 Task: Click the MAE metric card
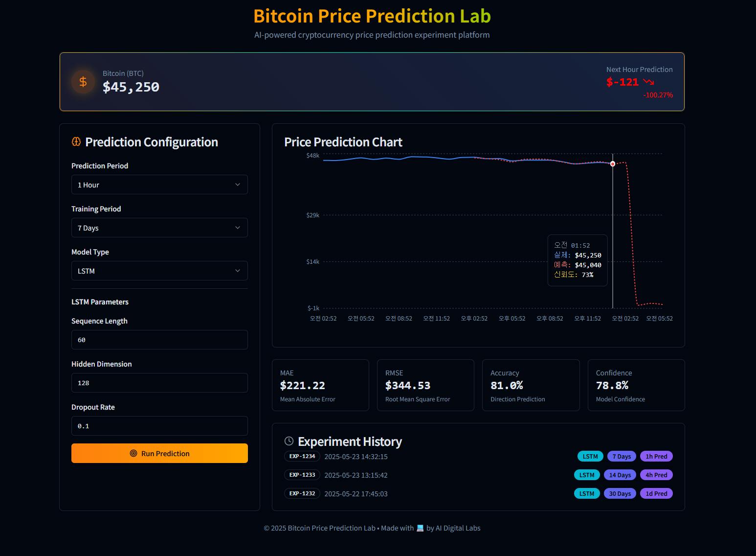tap(320, 385)
